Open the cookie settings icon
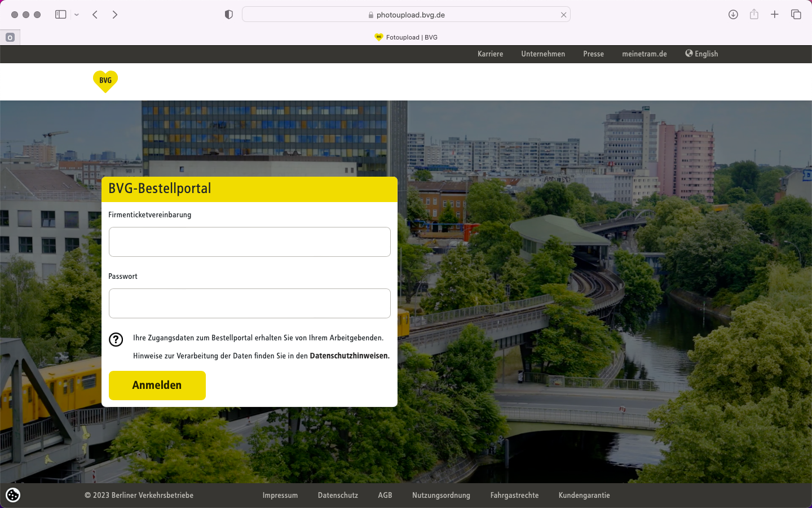This screenshot has width=812, height=508. (13, 495)
